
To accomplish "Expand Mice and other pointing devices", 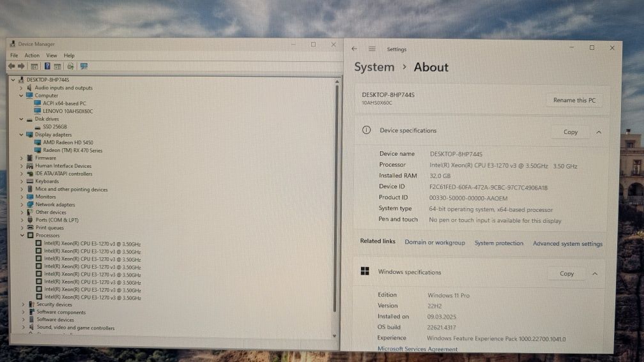I will coord(22,189).
